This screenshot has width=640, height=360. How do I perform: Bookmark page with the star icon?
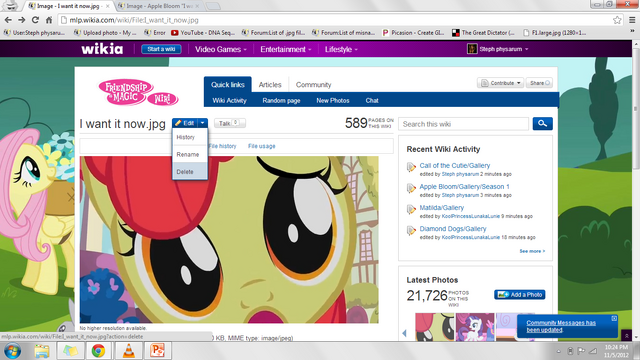617,20
